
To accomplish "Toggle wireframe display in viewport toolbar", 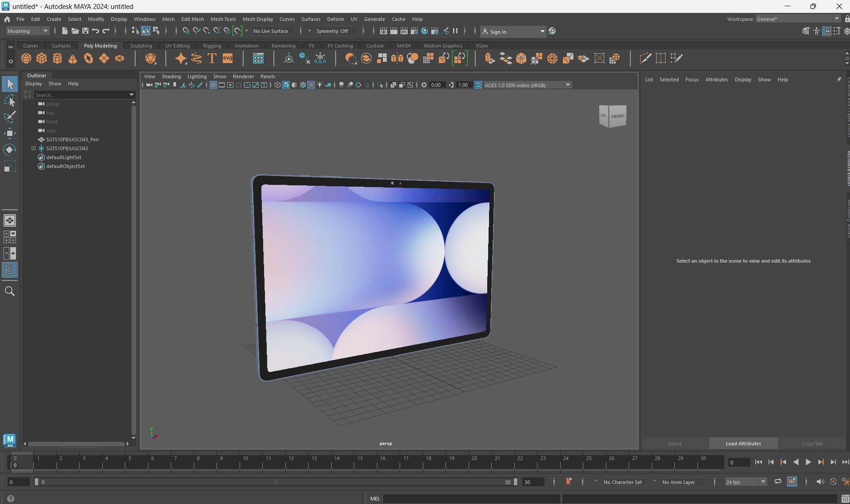I will (x=277, y=85).
